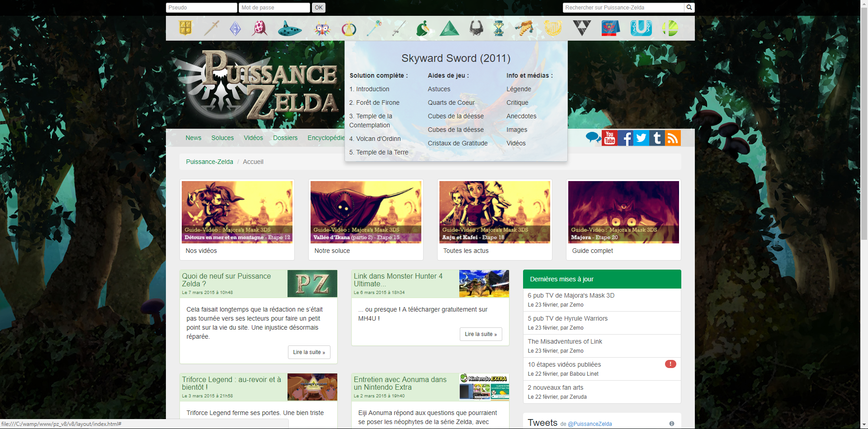Focus the Mot de passe field
868x429 pixels.
pos(274,8)
